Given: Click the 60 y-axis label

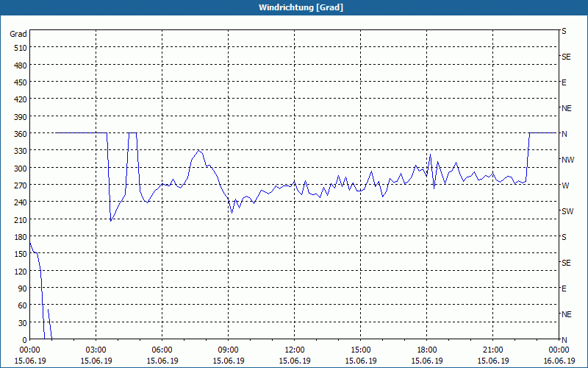Looking at the screenshot, I should tap(23, 305).
